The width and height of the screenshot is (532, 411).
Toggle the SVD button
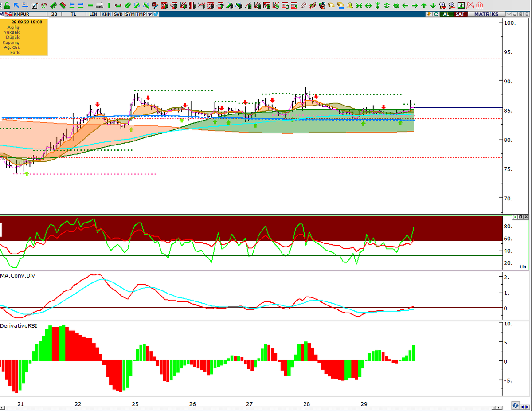coord(118,14)
